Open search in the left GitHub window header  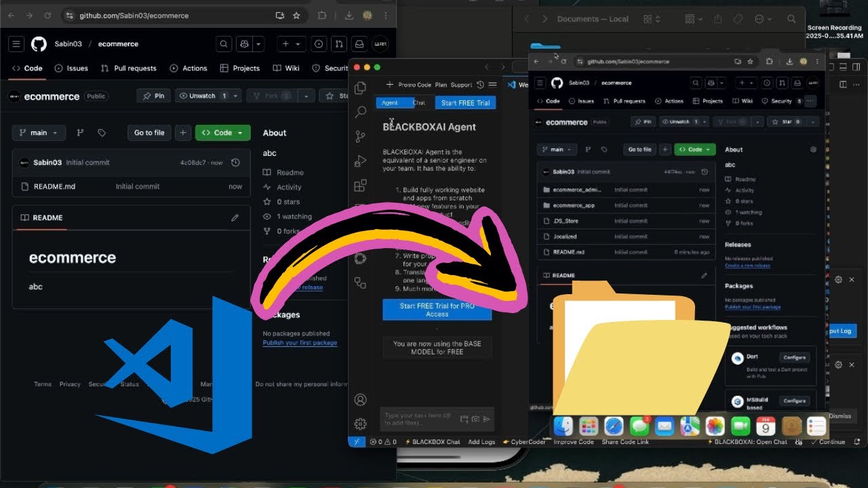[224, 44]
